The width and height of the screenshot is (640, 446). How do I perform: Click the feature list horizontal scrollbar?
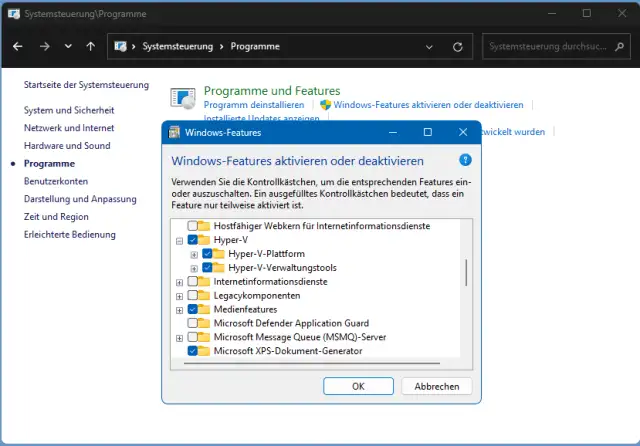(x=312, y=363)
